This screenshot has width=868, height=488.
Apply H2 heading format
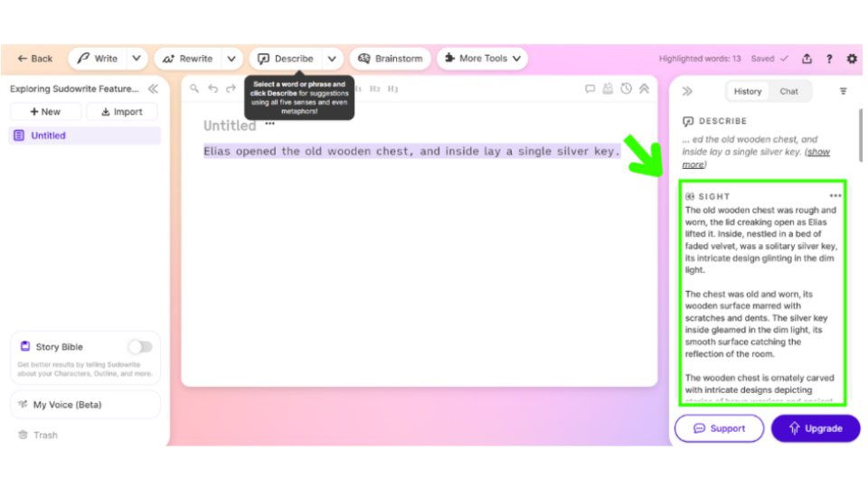point(374,89)
